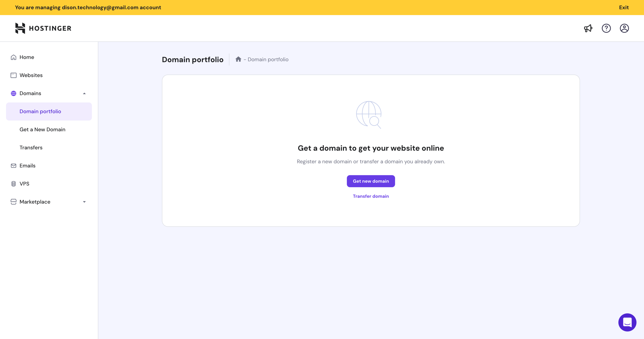Click the Hostinger logo
This screenshot has height=339, width=644.
(x=43, y=28)
